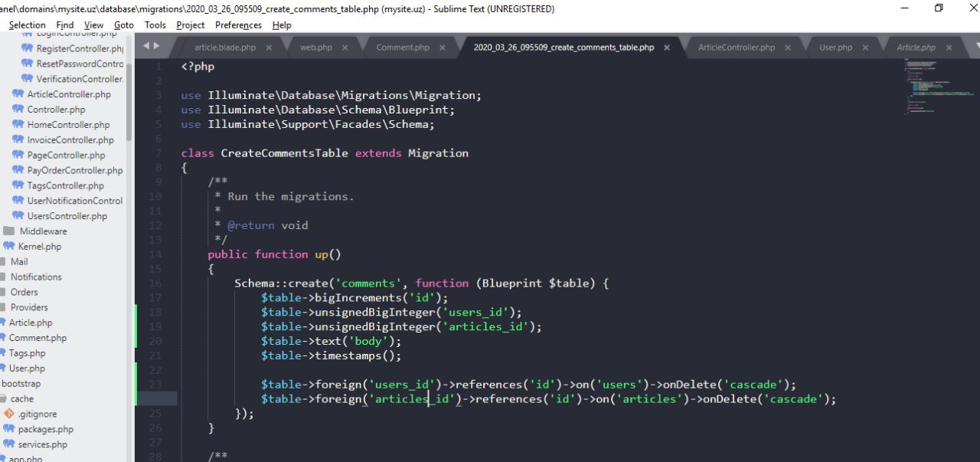The image size is (980, 462).
Task: Click the next tab arrow button
Action: [157, 46]
